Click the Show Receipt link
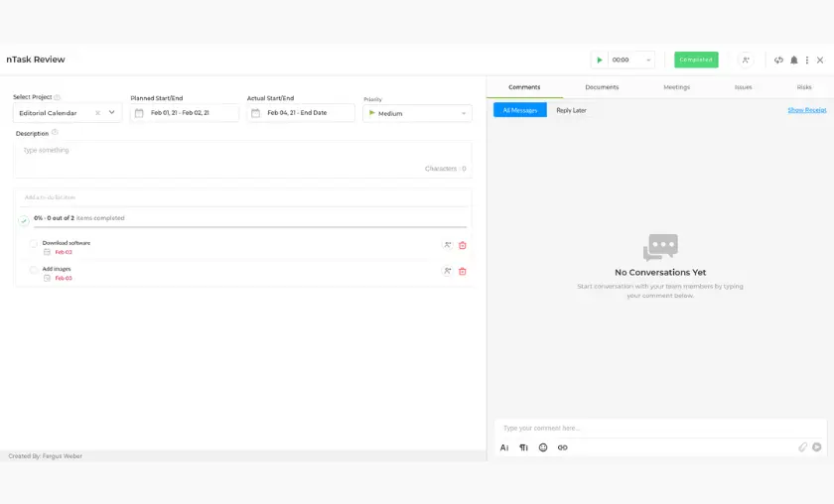Image resolution: width=834 pixels, height=504 pixels. [x=807, y=110]
